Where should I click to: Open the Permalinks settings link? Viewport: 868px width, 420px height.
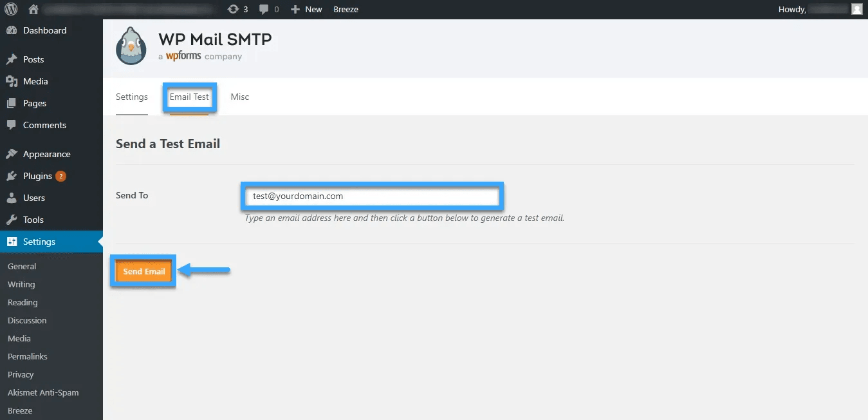click(27, 356)
